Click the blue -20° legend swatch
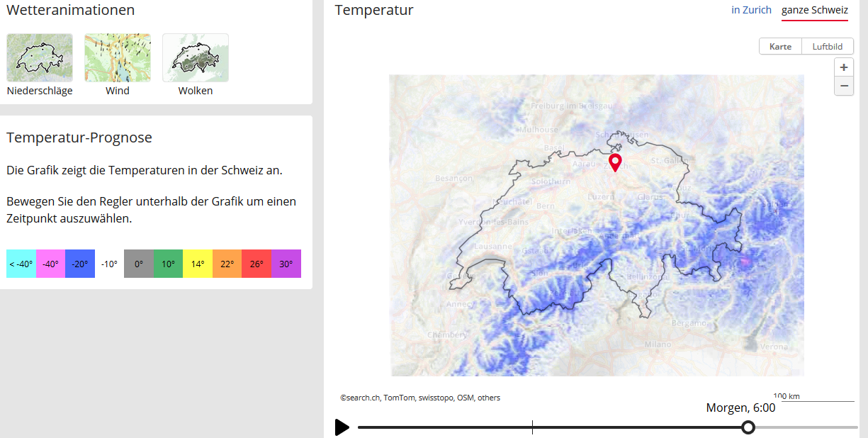This screenshot has height=438, width=868. click(80, 264)
